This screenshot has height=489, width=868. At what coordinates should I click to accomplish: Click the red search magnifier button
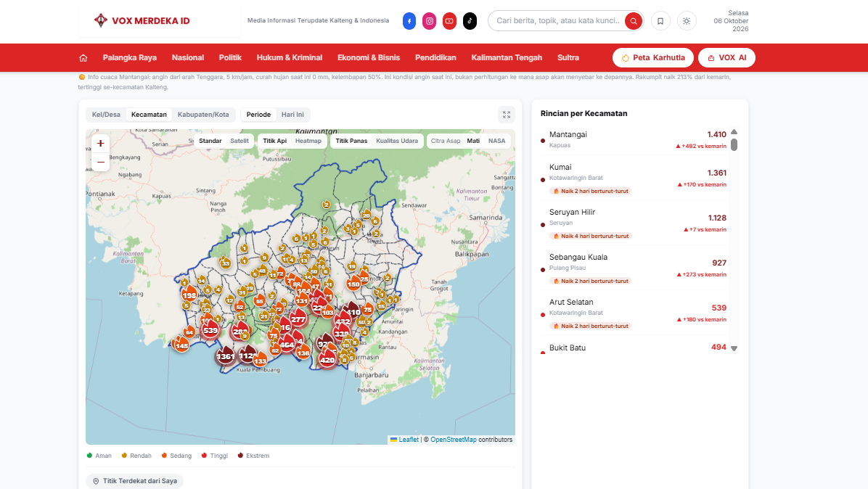tap(634, 21)
